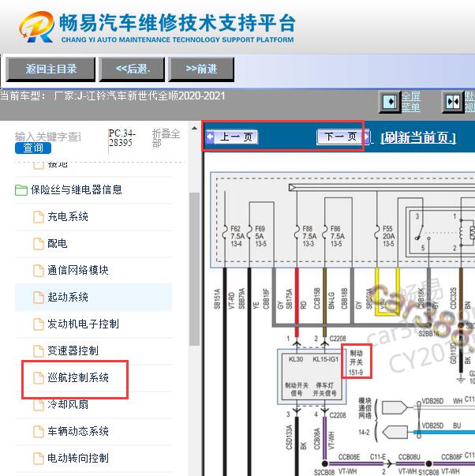Click the 巡航控制系统 document icon
This screenshot has height=476, width=475.
[39, 377]
